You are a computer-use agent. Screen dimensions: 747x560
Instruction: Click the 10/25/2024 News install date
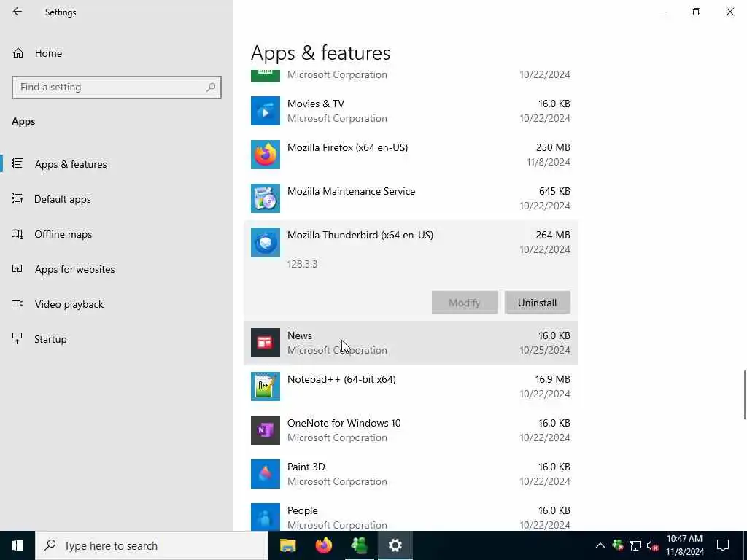(x=545, y=350)
